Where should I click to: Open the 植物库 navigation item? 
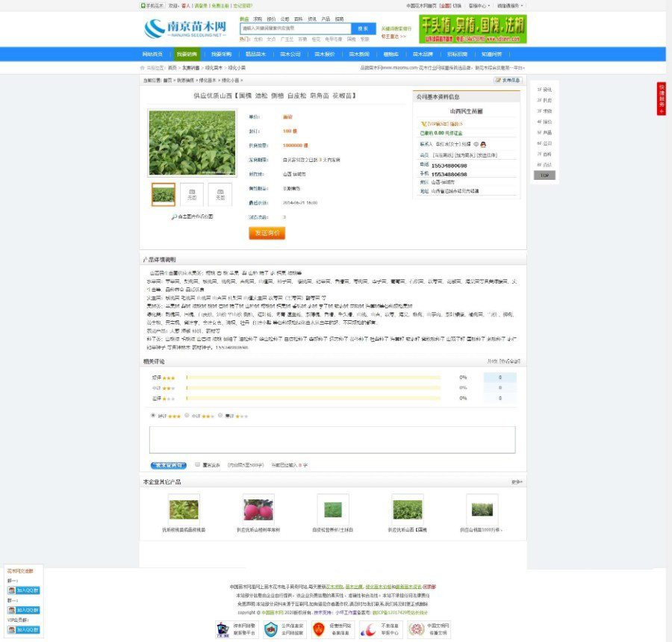[x=391, y=54]
